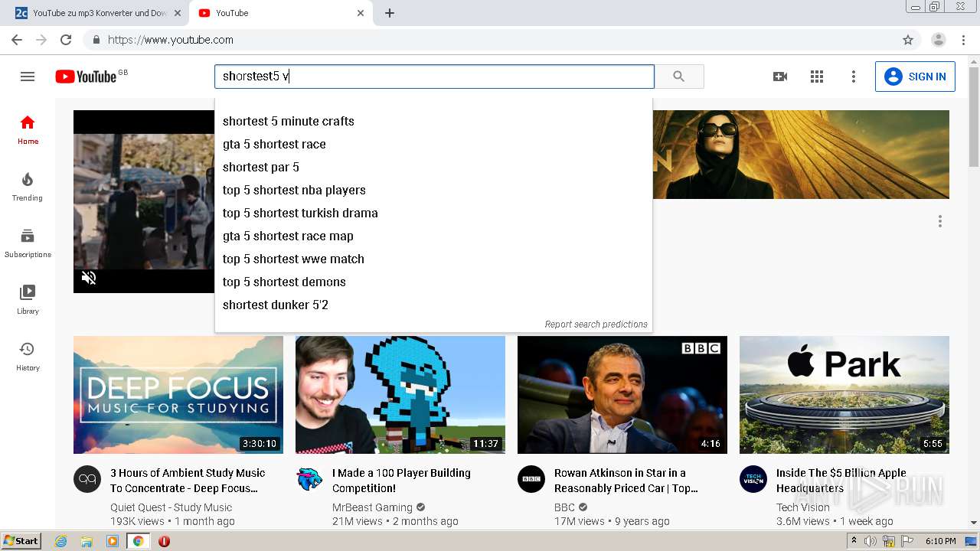Open Chrome three-dot menu
The width and height of the screenshot is (980, 551).
[963, 40]
